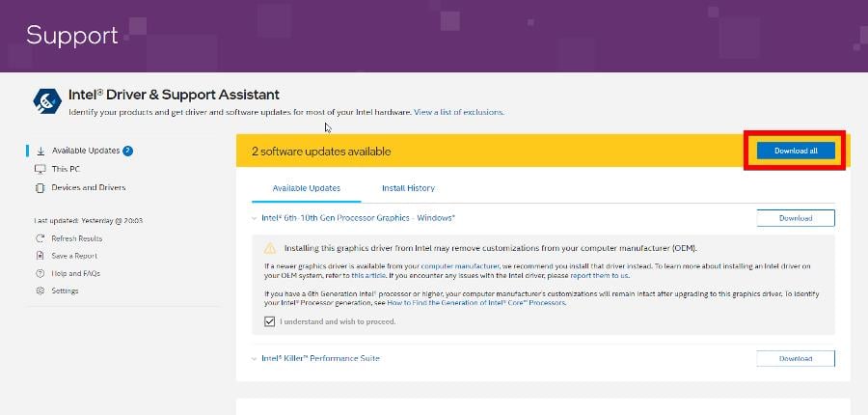The height and width of the screenshot is (415, 868).
Task: Click the Available Updates download icon in sidebar
Action: coord(41,151)
